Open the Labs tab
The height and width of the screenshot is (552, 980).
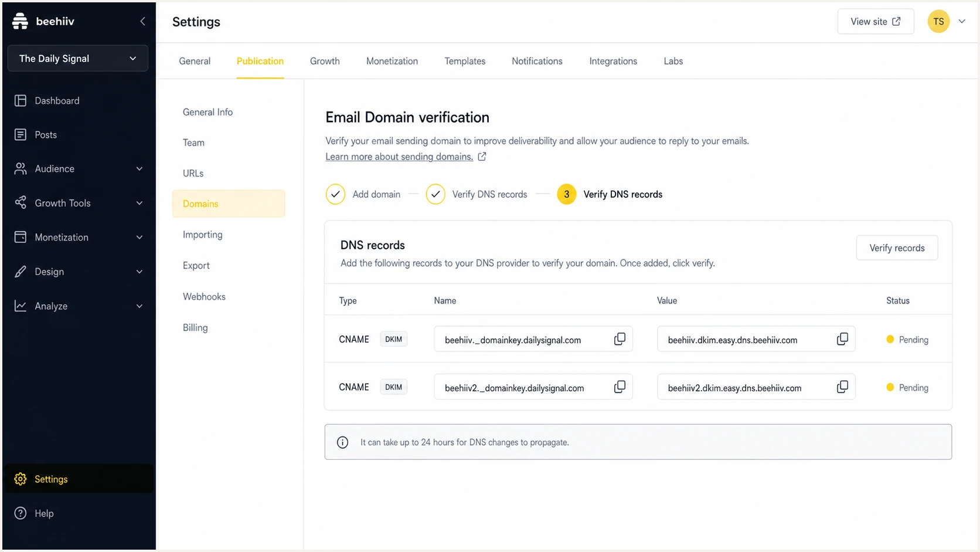point(673,61)
